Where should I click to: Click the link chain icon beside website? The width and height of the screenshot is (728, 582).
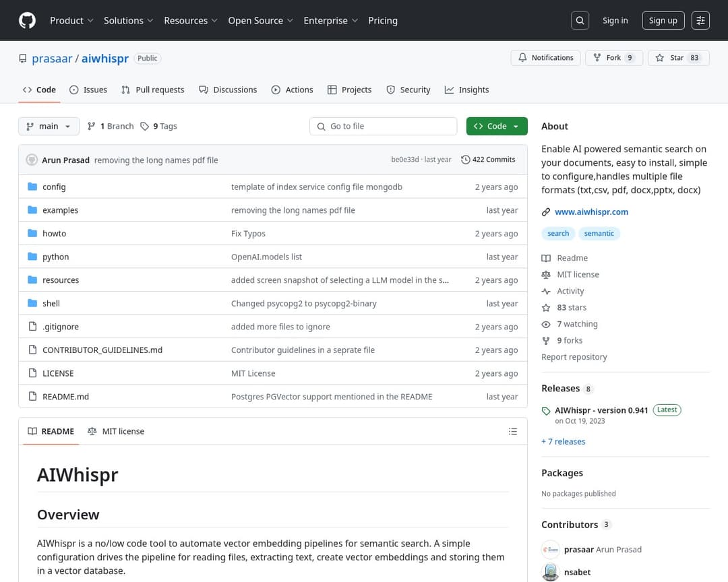pyautogui.click(x=546, y=212)
